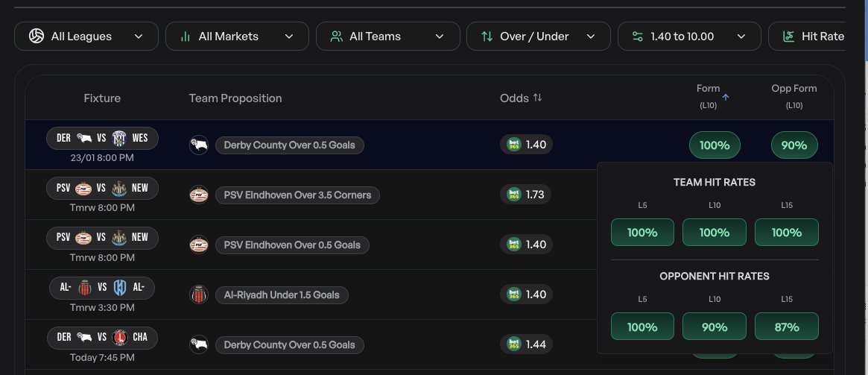Click the bet365 odds 1.73 chip
868x375 pixels.
(x=526, y=195)
